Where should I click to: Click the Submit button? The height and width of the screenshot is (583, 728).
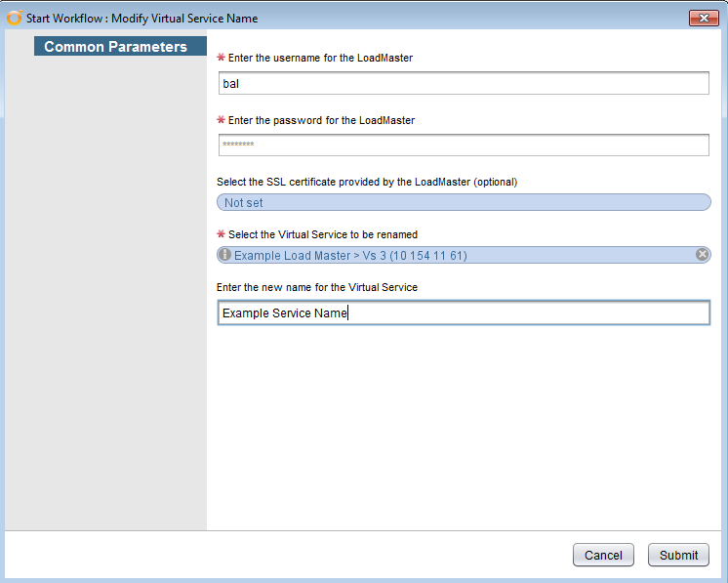point(678,555)
